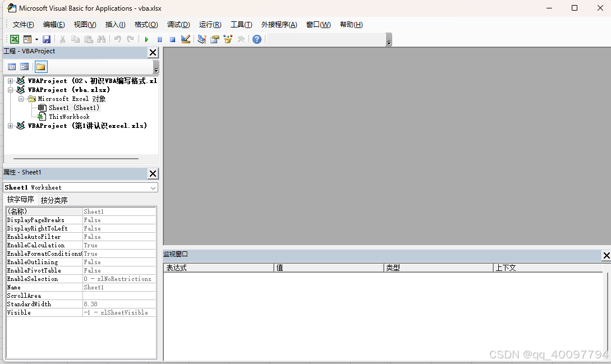
Task: Select VBAProject (vba.xlsx) tree item
Action: pyautogui.click(x=69, y=90)
